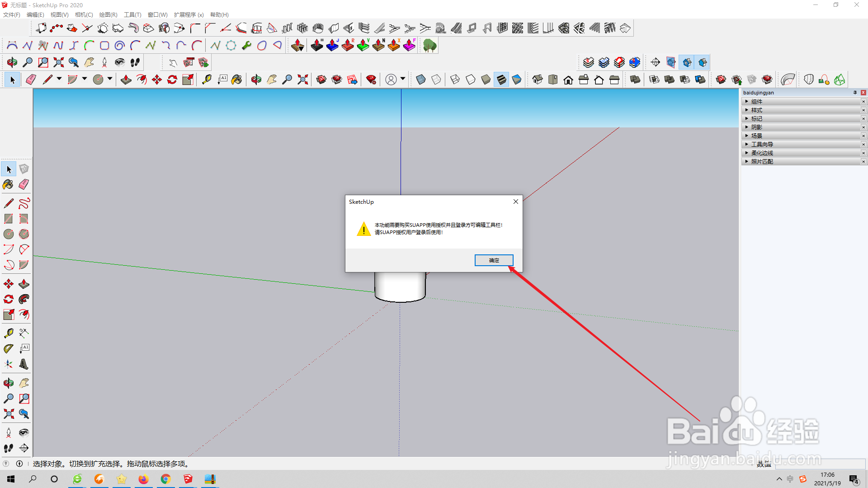Select the Orbit tool in left toolbar
The width and height of the screenshot is (868, 488).
coord(9,384)
